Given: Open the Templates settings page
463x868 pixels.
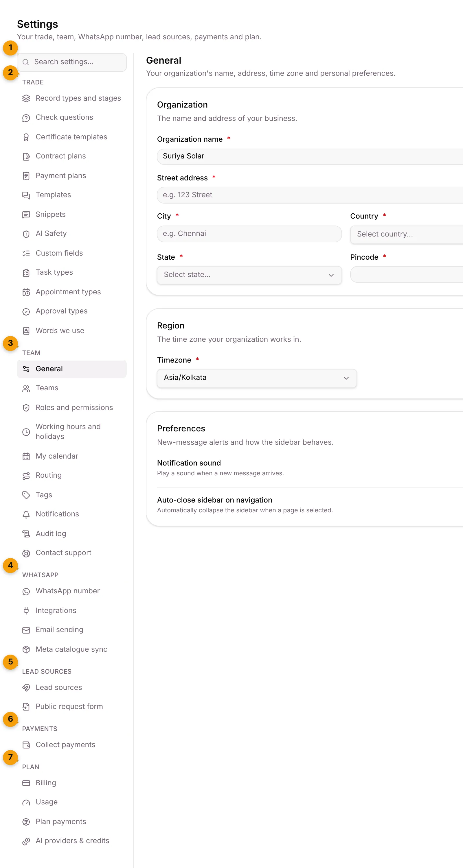Looking at the screenshot, I should click(72, 195).
